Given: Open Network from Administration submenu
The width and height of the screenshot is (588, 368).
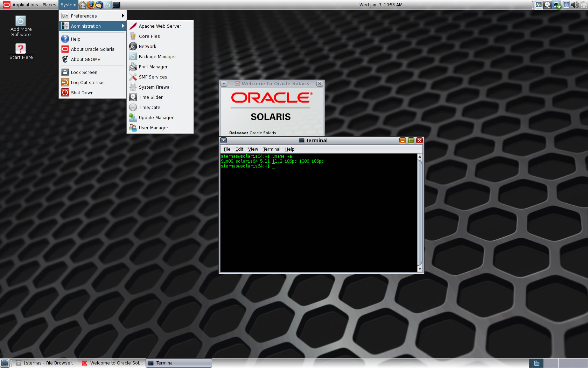Looking at the screenshot, I should (160, 46).
